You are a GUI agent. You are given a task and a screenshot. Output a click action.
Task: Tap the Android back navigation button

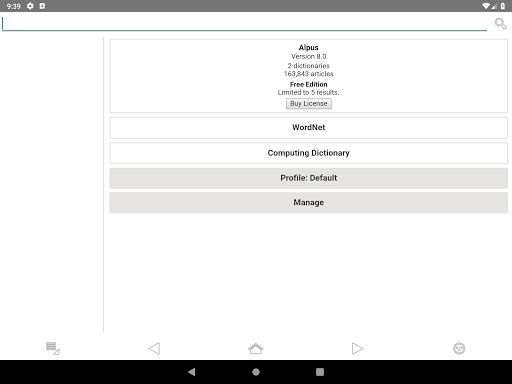(x=192, y=372)
